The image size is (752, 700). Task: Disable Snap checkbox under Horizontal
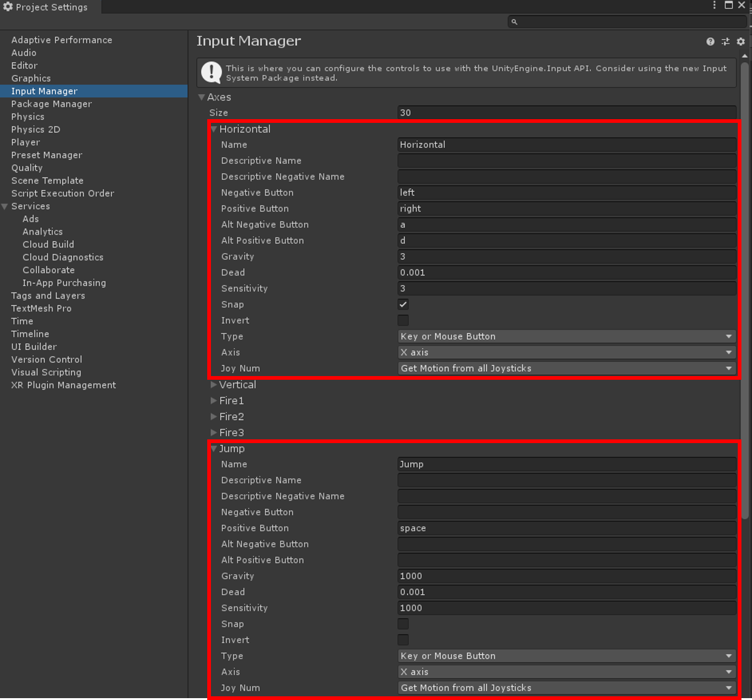(x=403, y=304)
